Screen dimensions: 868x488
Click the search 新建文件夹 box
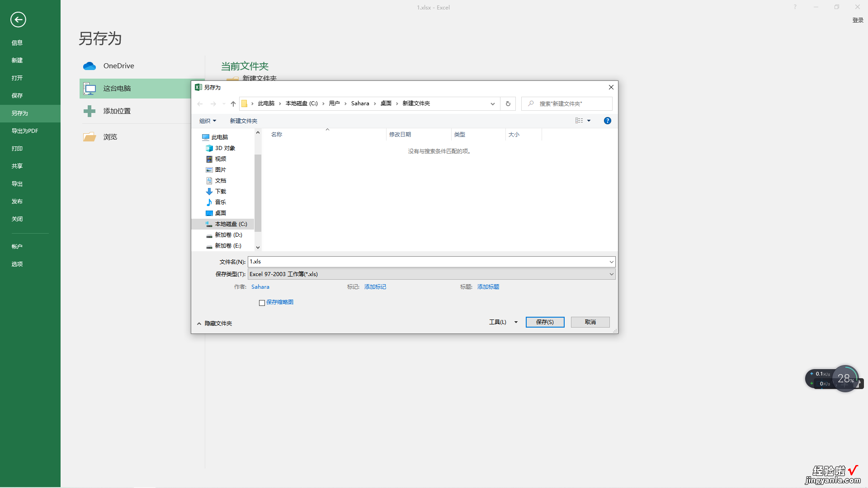567,104
